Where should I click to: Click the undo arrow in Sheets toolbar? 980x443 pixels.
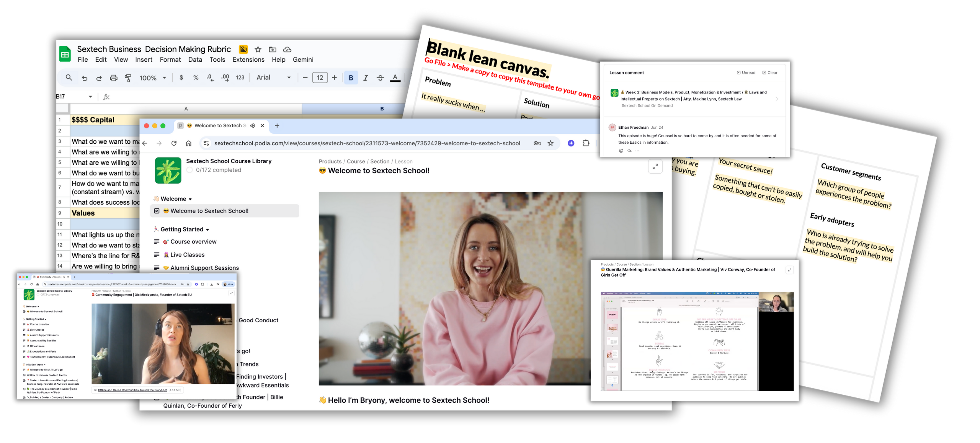point(84,78)
